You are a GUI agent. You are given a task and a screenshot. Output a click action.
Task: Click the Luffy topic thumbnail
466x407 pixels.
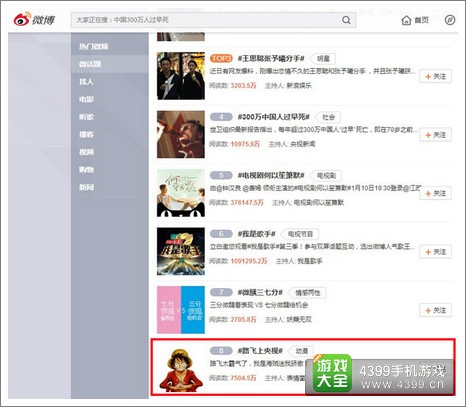[x=181, y=369]
